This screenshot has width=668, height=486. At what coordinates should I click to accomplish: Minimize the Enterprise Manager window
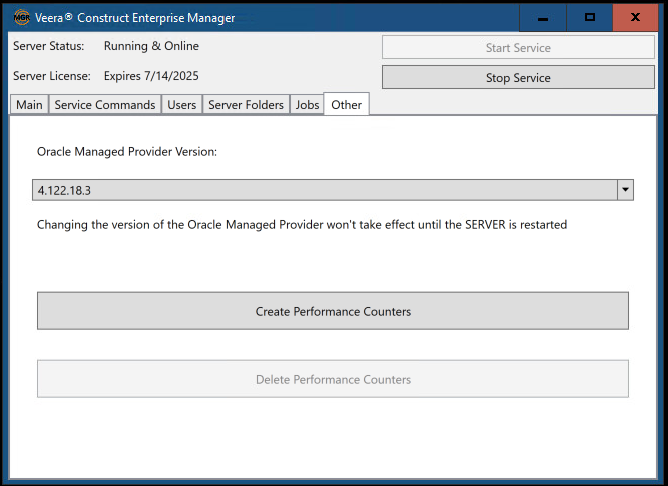543,17
